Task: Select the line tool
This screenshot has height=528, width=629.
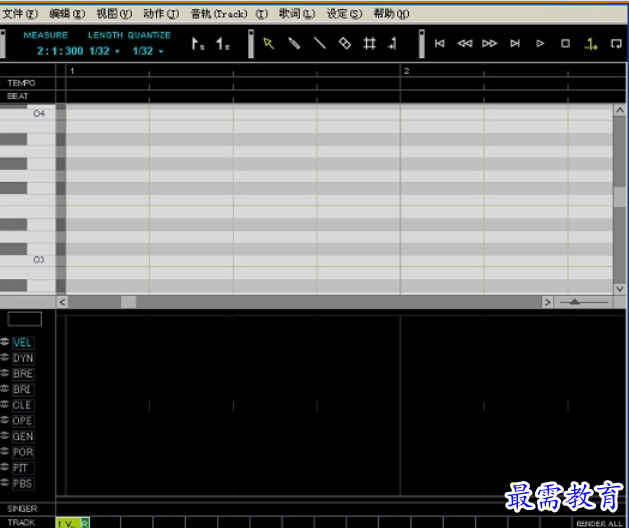Action: pos(319,43)
